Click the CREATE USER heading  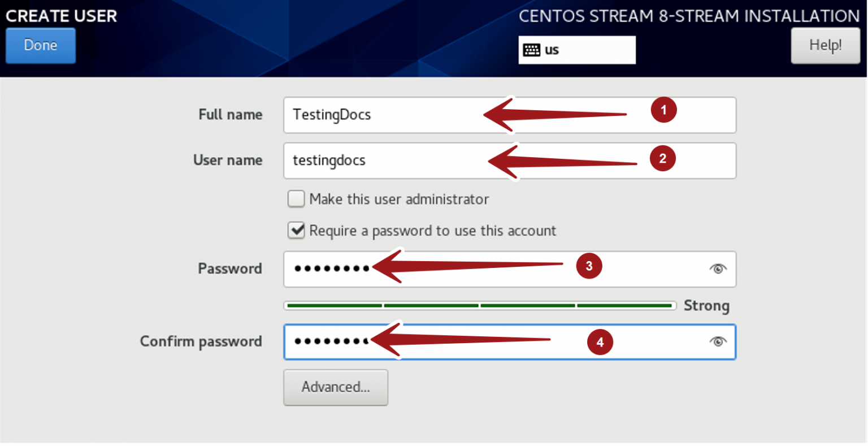click(62, 16)
